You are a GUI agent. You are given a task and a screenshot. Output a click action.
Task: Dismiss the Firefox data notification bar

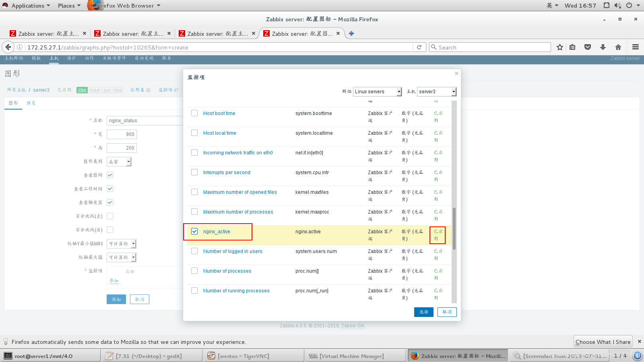point(639,341)
